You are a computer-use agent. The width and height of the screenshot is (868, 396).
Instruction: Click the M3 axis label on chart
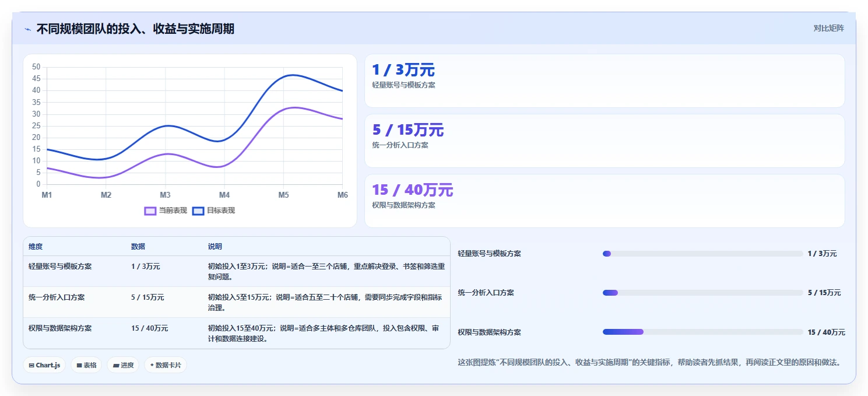165,195
